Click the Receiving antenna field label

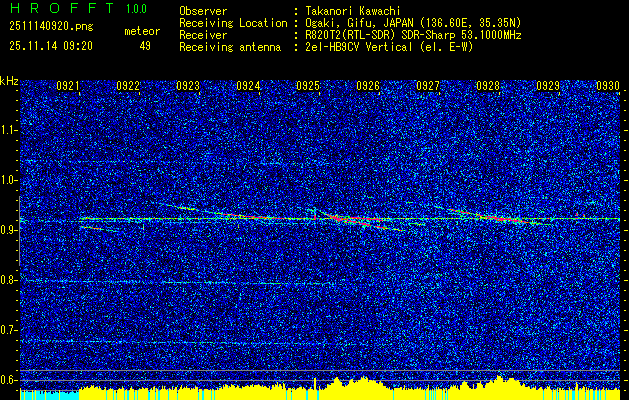coord(230,47)
